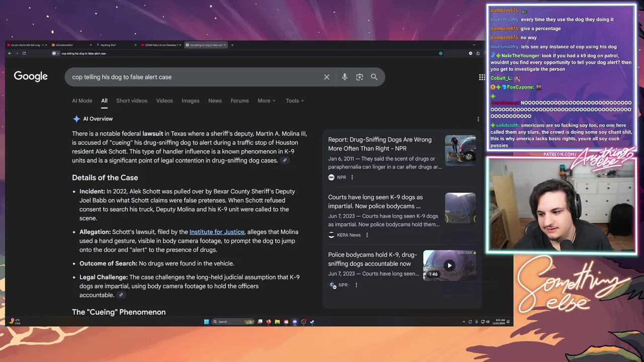Switch to Short videos tab
Image resolution: width=644 pixels, height=362 pixels.
tap(132, 101)
